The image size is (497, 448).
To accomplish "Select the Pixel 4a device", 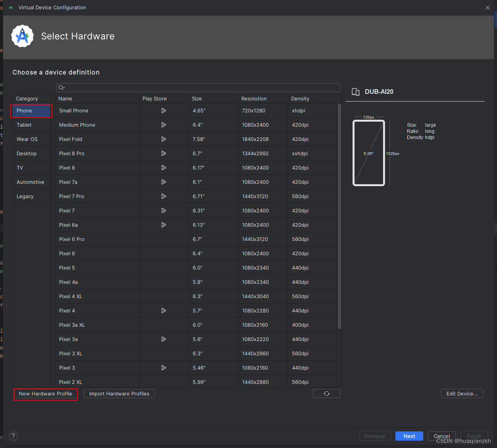I will pos(196,282).
